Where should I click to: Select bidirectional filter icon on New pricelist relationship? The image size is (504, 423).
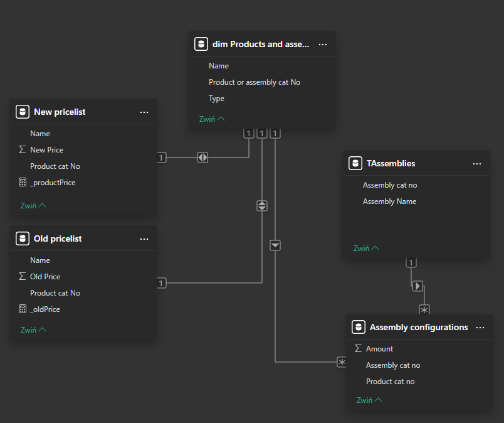tap(203, 158)
